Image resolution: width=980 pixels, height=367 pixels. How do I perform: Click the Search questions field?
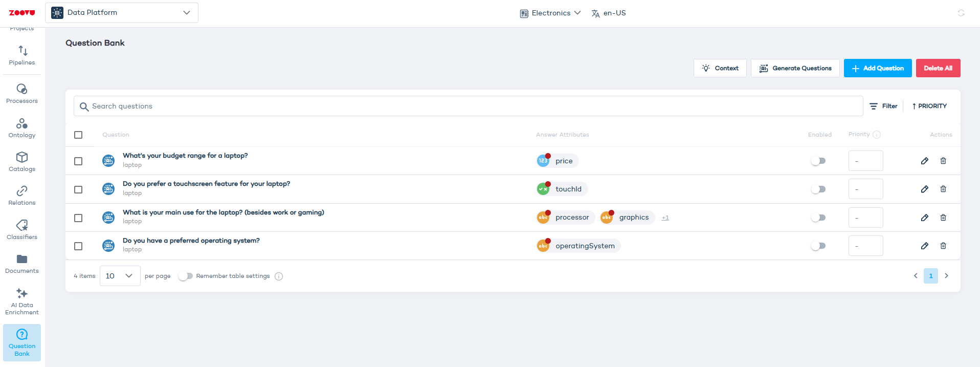pos(468,106)
